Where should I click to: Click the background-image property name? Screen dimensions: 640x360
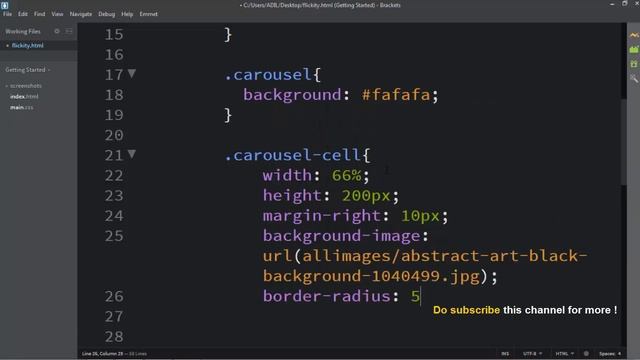coord(342,236)
